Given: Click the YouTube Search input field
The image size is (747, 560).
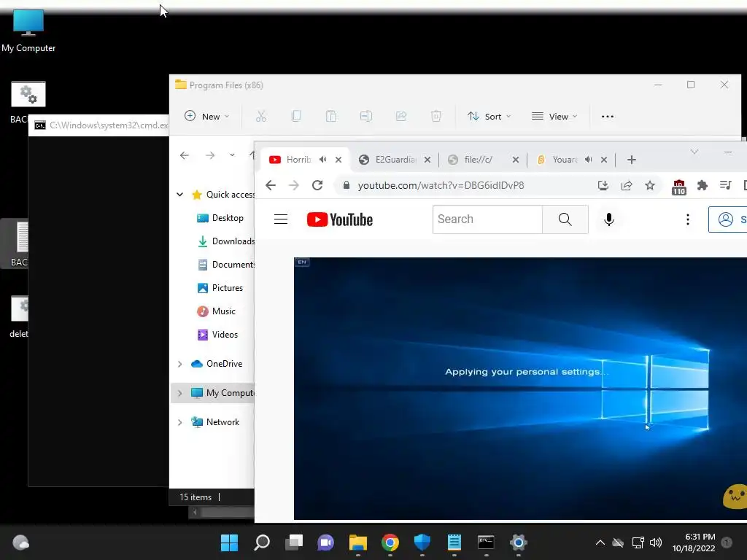Looking at the screenshot, I should tap(487, 219).
